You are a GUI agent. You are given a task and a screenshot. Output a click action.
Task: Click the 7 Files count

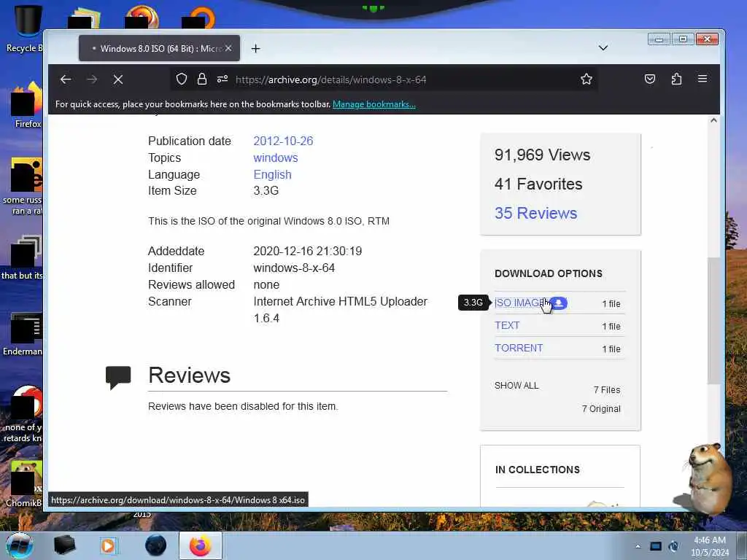pyautogui.click(x=606, y=390)
